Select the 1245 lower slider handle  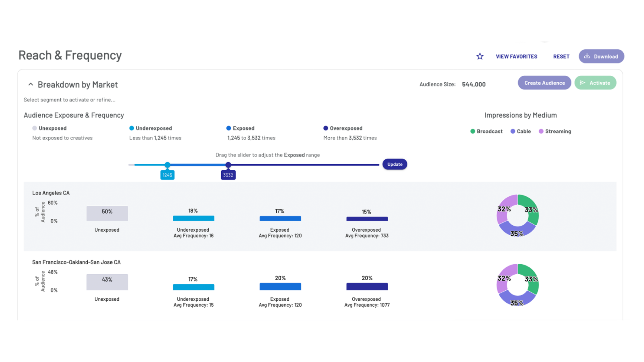(x=167, y=165)
